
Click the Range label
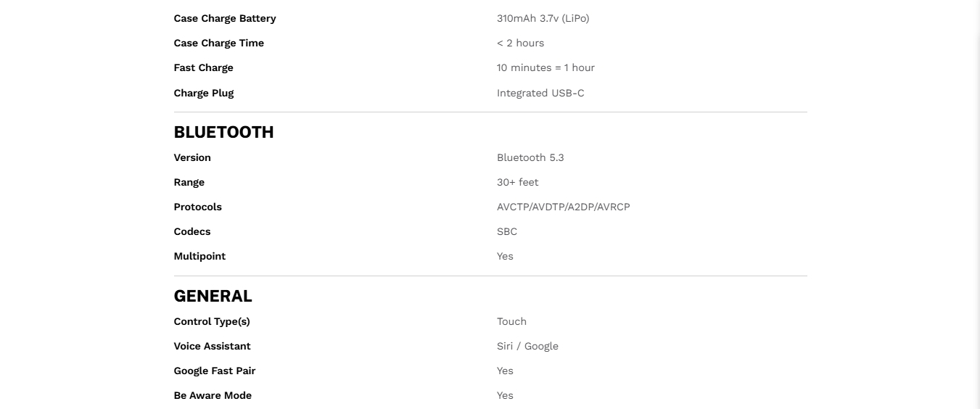[189, 182]
